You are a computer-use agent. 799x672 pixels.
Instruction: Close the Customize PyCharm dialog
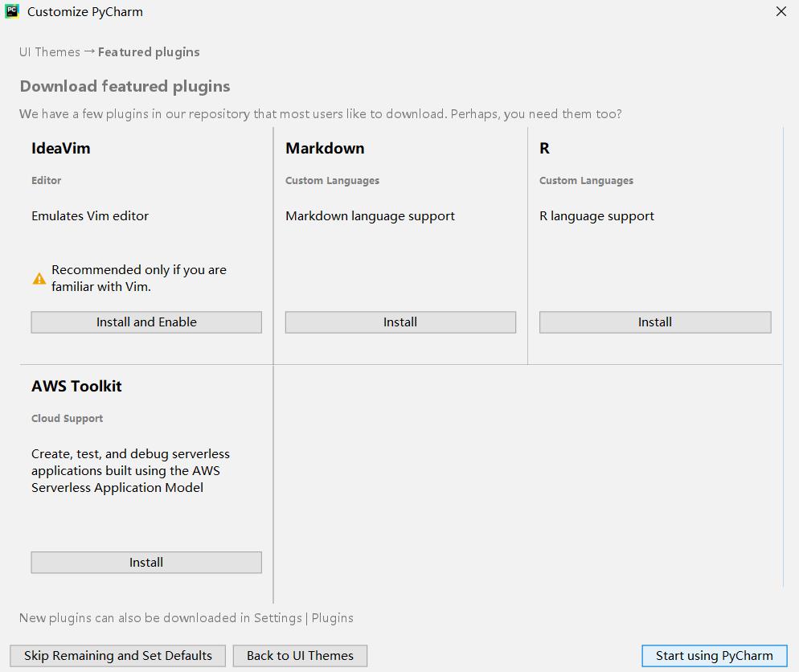click(x=781, y=11)
